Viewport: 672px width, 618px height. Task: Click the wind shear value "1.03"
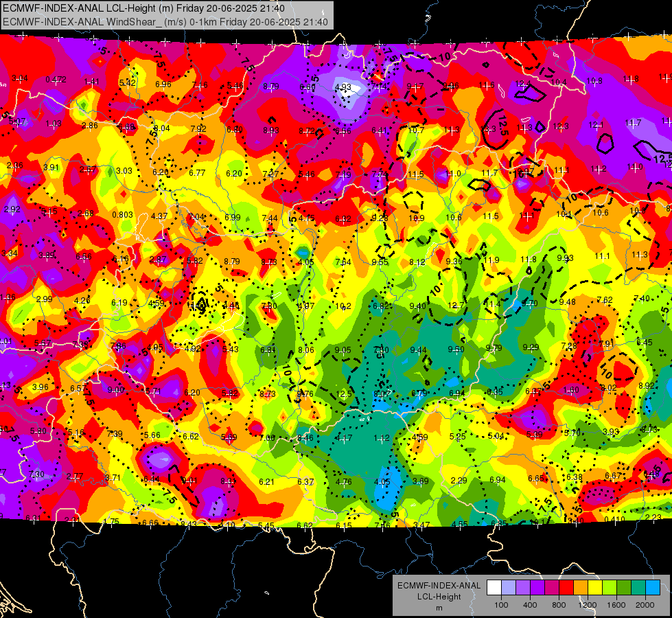point(53,124)
